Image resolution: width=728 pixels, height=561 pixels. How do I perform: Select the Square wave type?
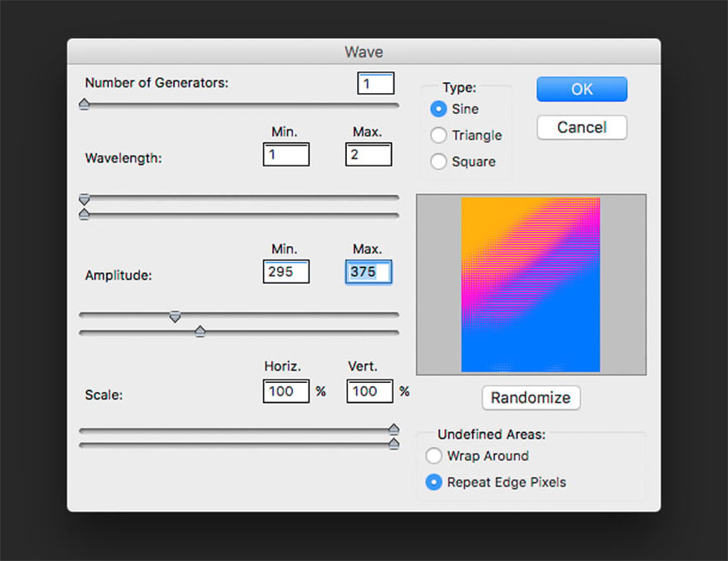(x=438, y=162)
